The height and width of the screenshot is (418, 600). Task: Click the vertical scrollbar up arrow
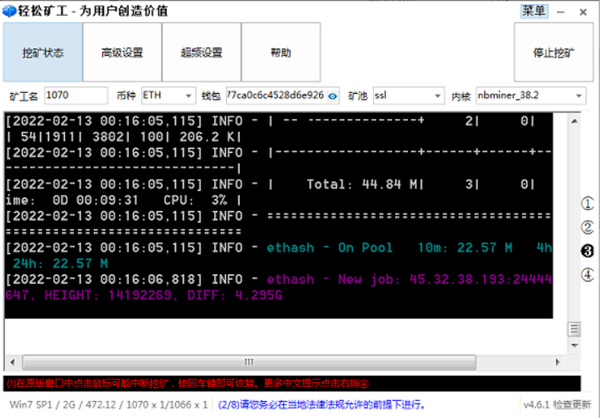click(574, 121)
